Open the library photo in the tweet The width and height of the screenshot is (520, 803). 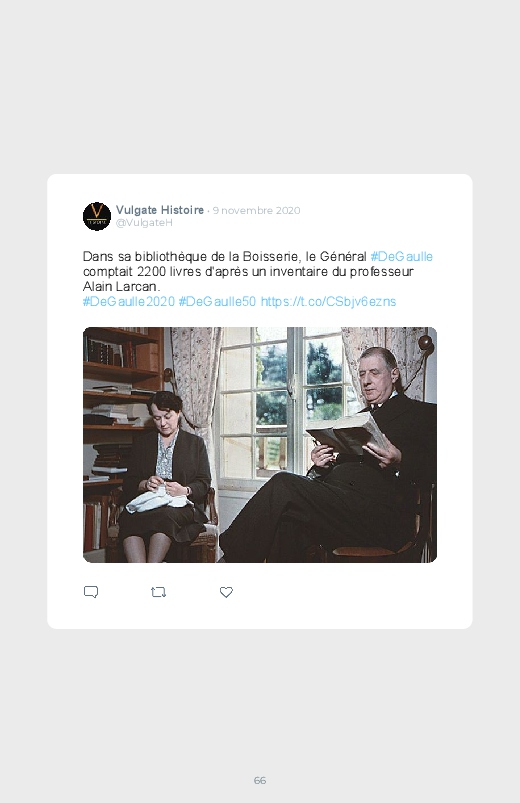click(260, 445)
